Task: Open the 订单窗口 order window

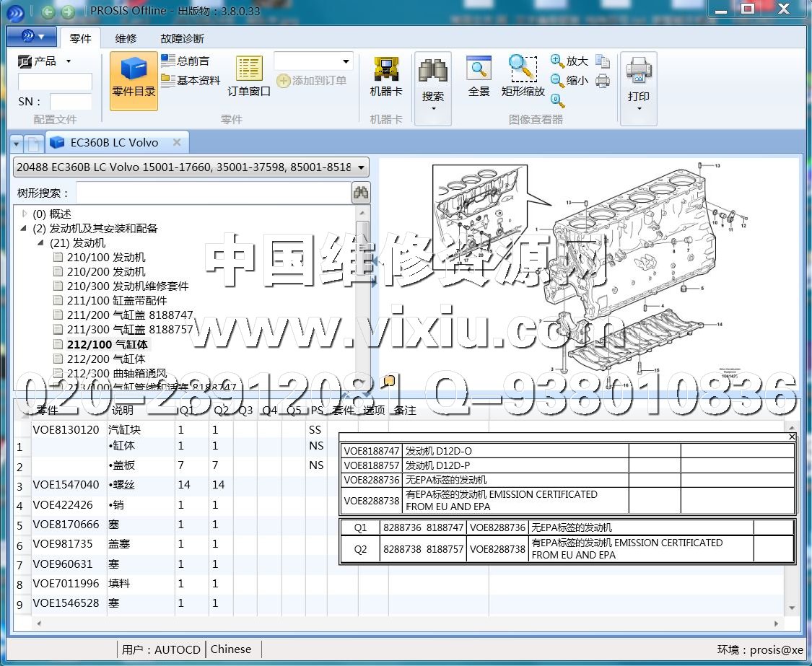Action: pyautogui.click(x=249, y=76)
